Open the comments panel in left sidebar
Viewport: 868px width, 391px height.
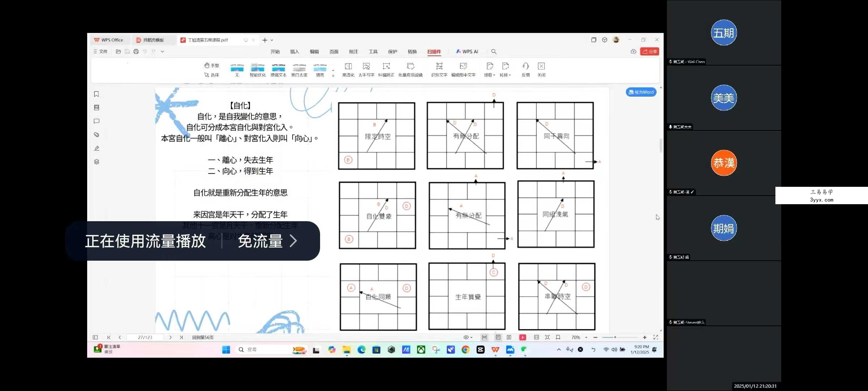pyautogui.click(x=97, y=121)
